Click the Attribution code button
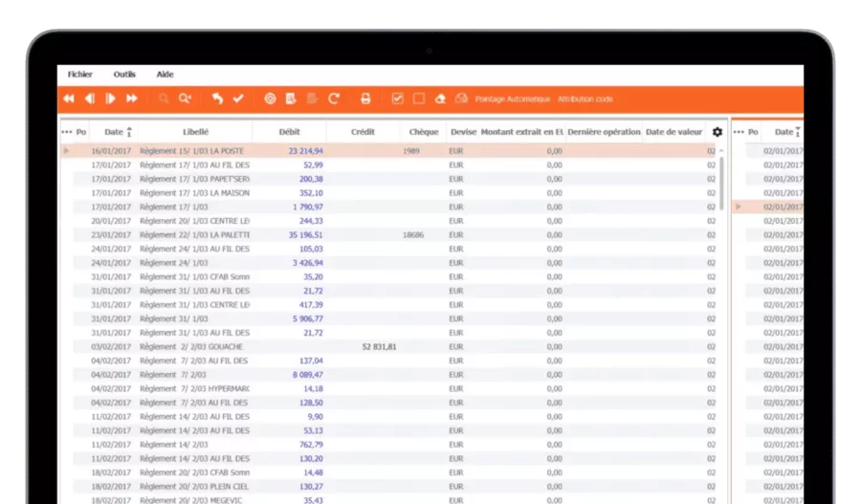 (585, 99)
